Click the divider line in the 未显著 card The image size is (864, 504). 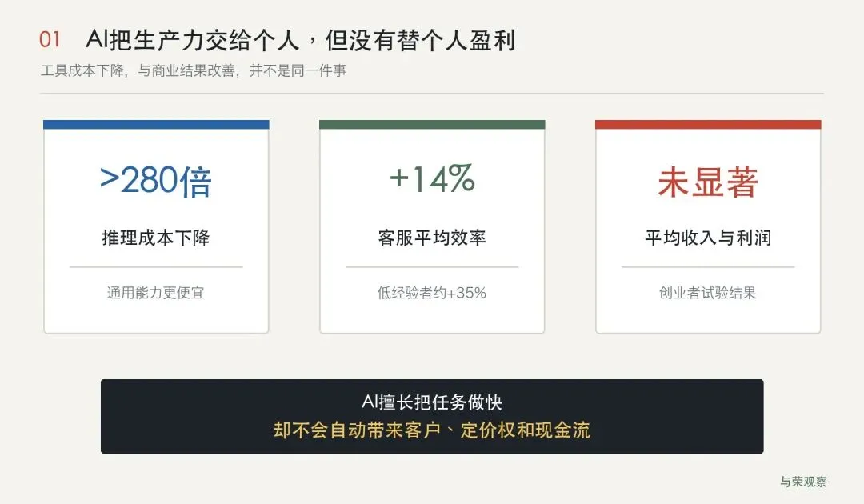tap(708, 267)
